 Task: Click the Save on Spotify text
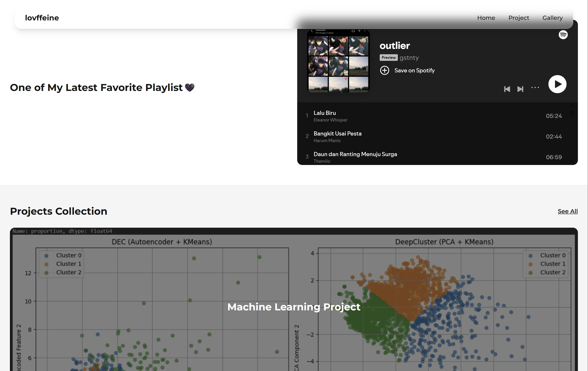point(414,71)
